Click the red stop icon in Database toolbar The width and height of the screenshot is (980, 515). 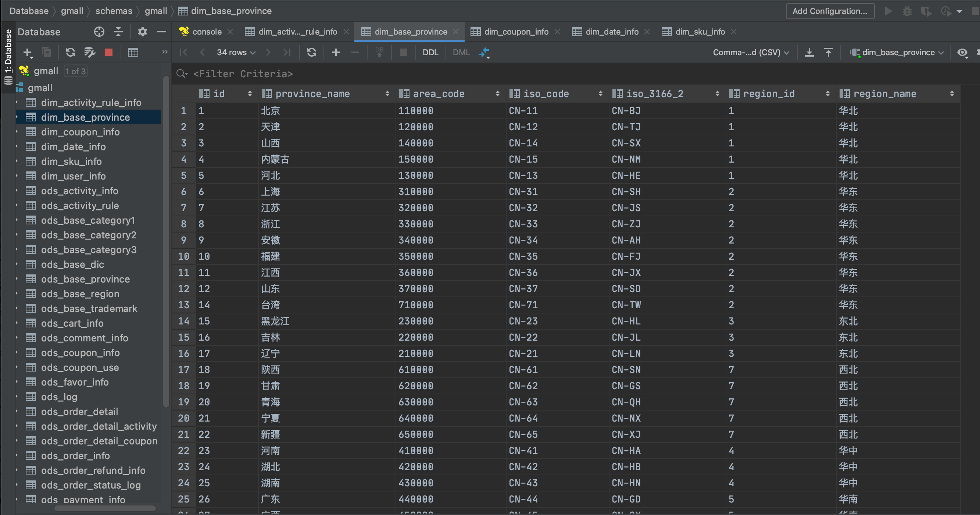tap(109, 52)
